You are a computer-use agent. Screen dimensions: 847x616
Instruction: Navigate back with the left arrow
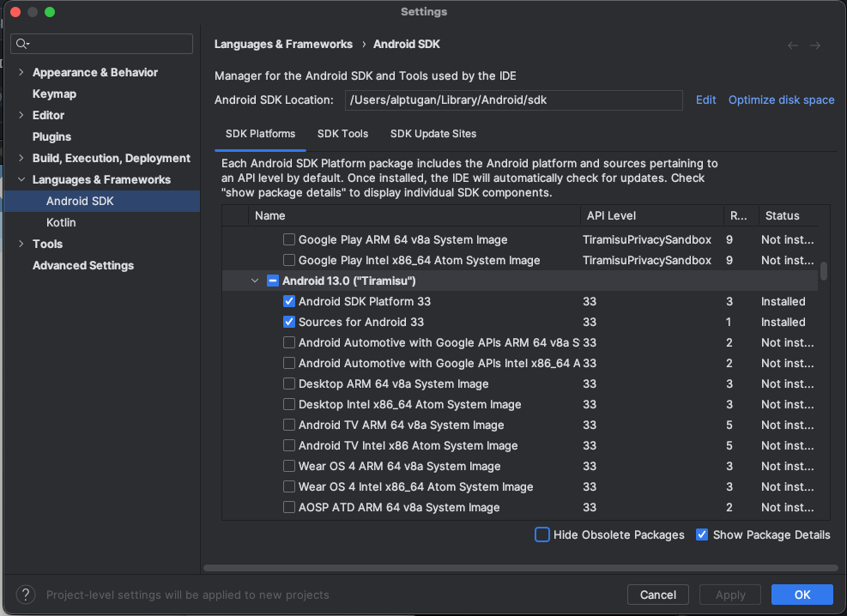(x=792, y=45)
